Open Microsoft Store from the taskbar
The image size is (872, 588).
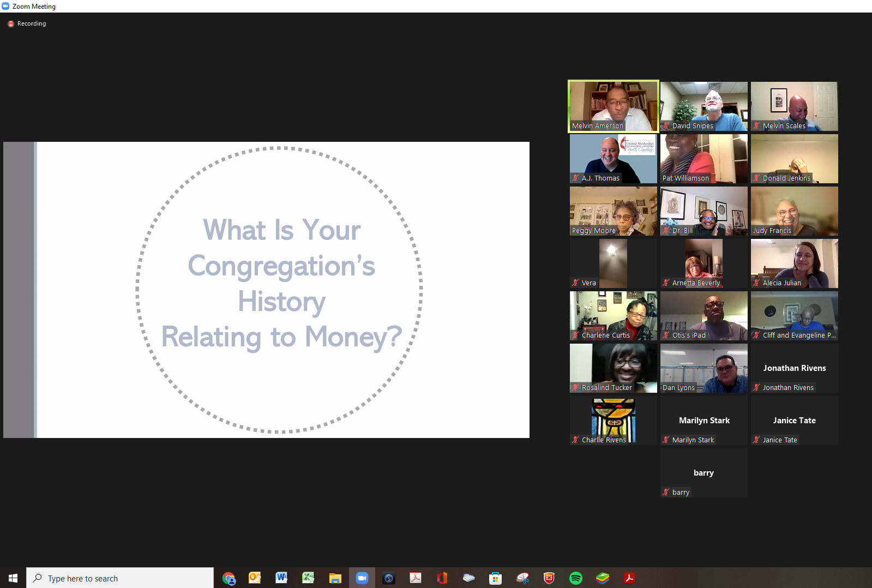point(495,578)
